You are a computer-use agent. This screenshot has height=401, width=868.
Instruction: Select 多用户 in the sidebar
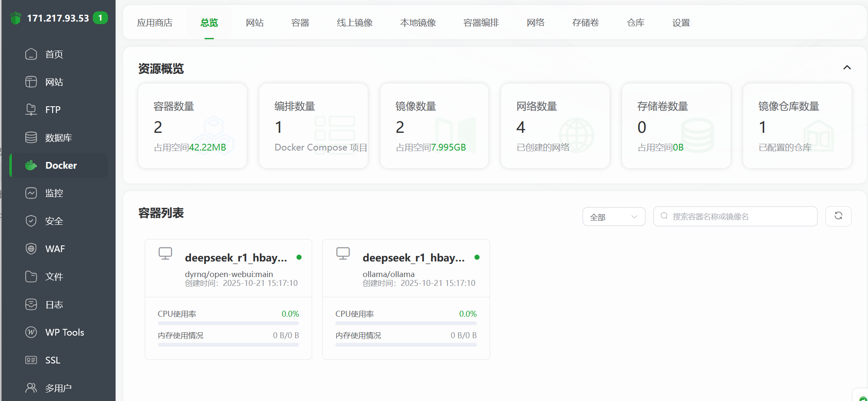[x=59, y=388]
